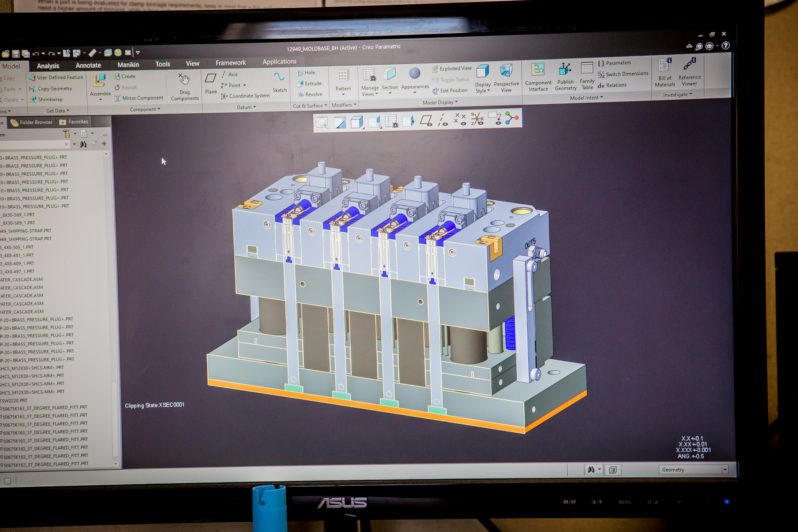Open the Folder Browser tab
The image size is (798, 532).
(32, 122)
